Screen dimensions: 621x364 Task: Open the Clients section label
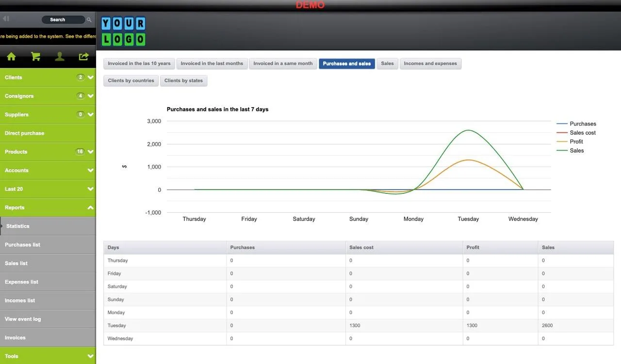coord(14,78)
